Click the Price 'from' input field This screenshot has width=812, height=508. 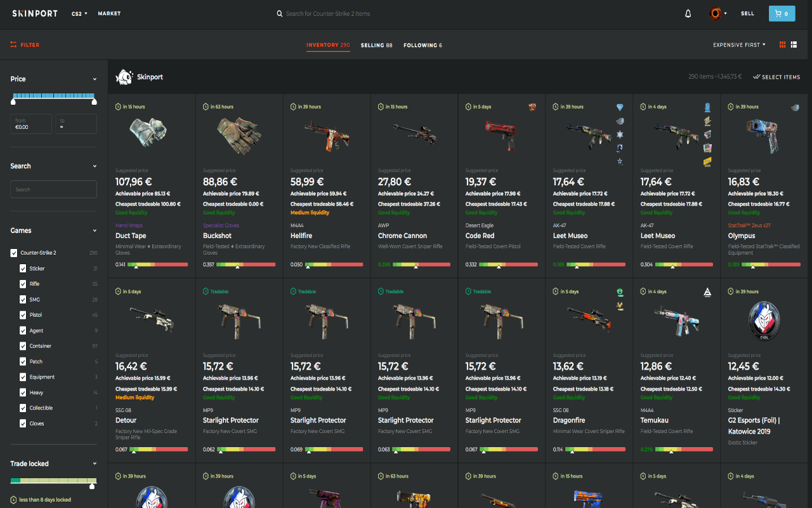point(31,124)
